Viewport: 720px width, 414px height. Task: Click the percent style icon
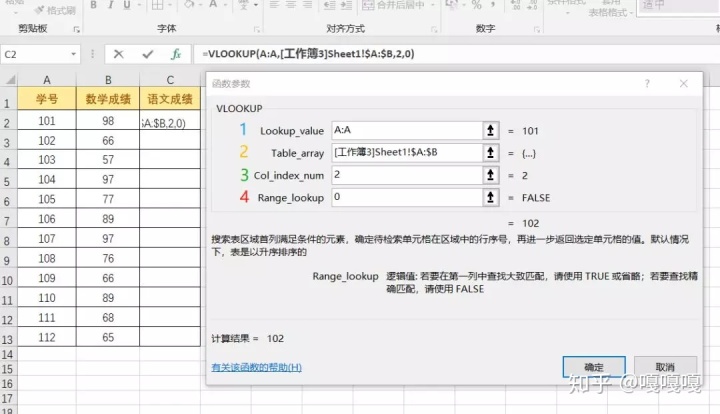477,5
